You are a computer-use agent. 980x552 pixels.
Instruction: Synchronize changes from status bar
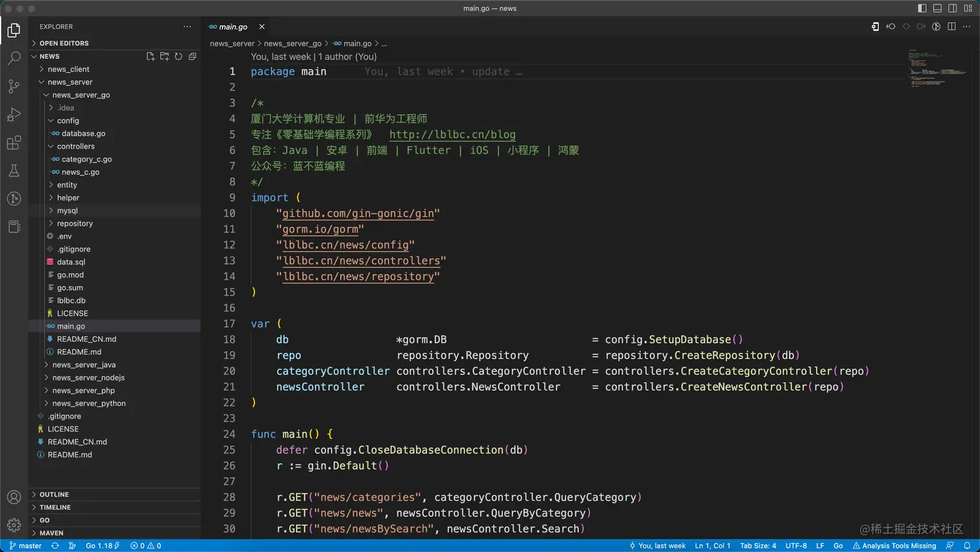55,546
